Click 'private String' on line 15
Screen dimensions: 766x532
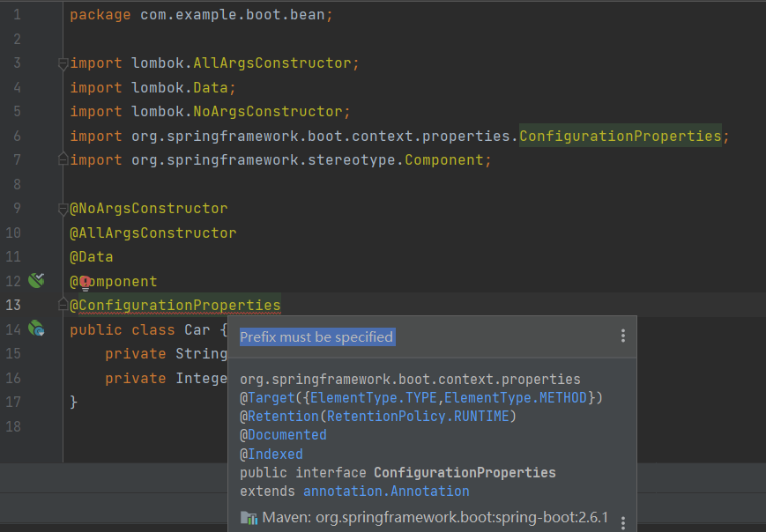166,354
